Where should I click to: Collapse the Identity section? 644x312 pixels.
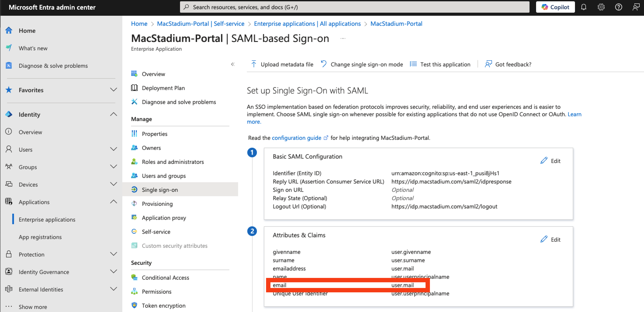coord(114,114)
